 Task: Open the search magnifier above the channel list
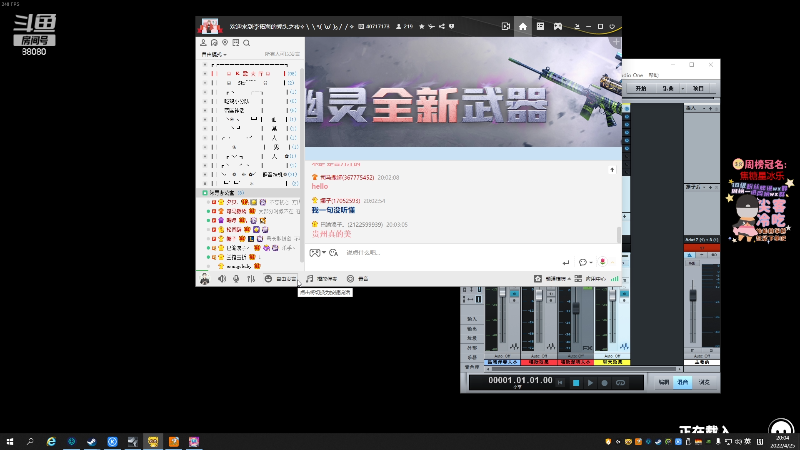tap(246, 43)
